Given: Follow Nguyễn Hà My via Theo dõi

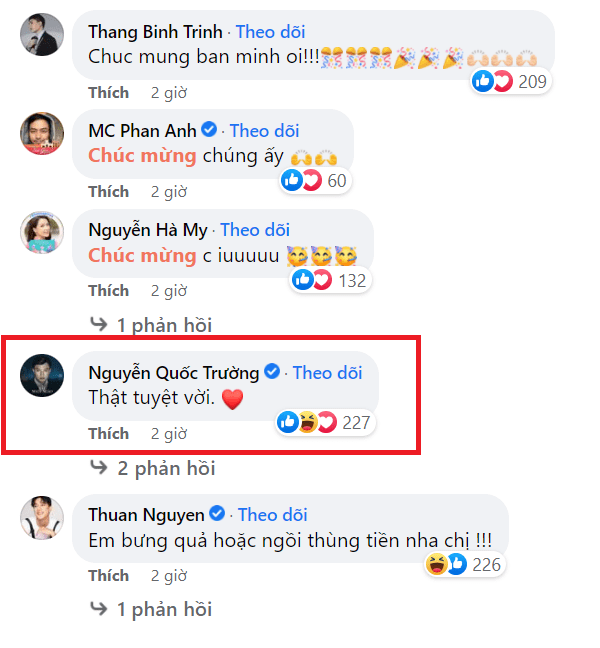Looking at the screenshot, I should point(255,230).
